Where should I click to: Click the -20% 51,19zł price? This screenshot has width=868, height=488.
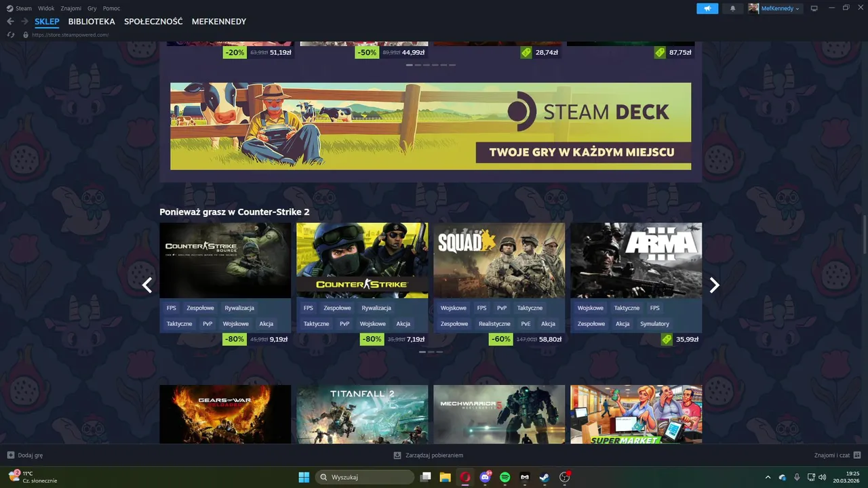click(258, 52)
